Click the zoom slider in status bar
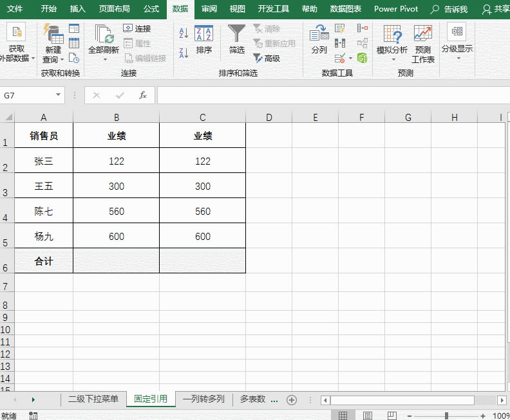The height and width of the screenshot is (420, 510). 446,416
